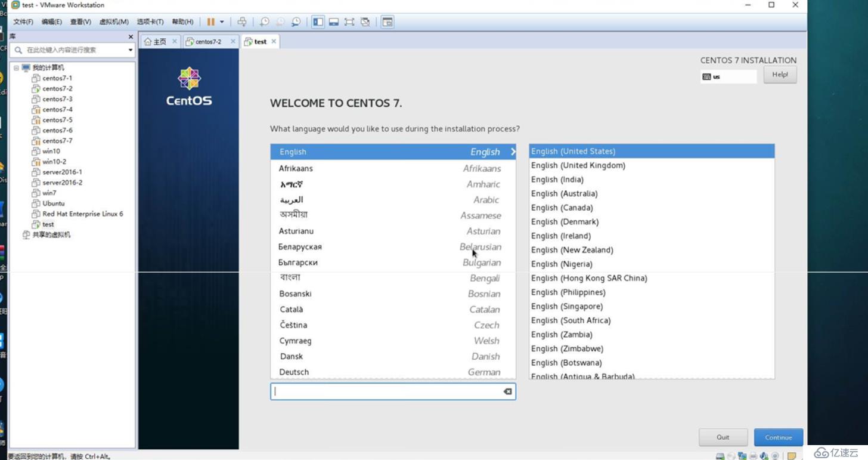Choose Catalan from the language list
The image size is (868, 460).
click(393, 310)
